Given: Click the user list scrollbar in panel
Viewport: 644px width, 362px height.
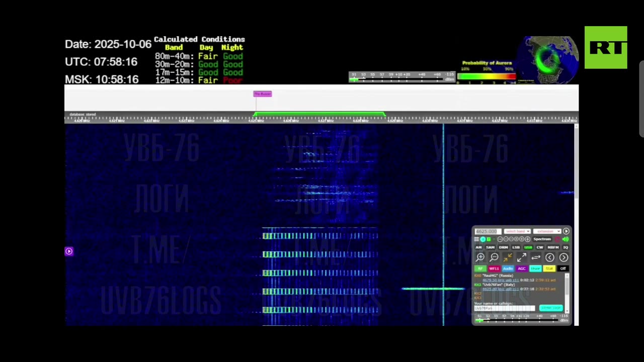Looking at the screenshot, I should tap(567, 293).
